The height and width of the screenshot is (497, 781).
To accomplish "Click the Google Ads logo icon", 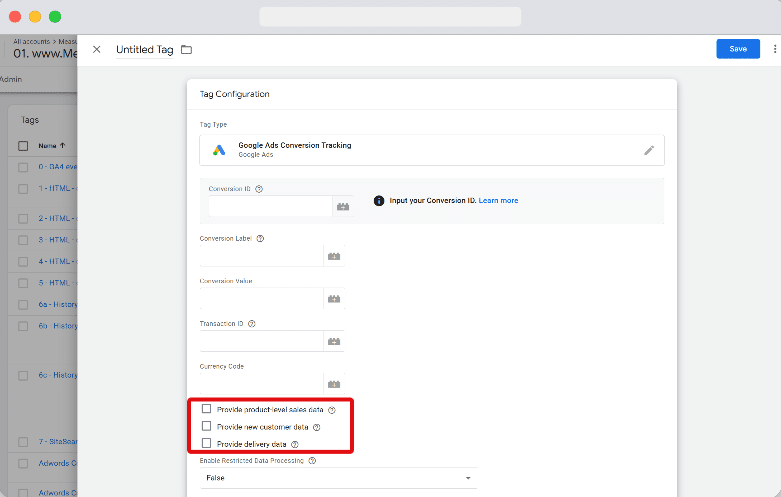I will coord(219,150).
